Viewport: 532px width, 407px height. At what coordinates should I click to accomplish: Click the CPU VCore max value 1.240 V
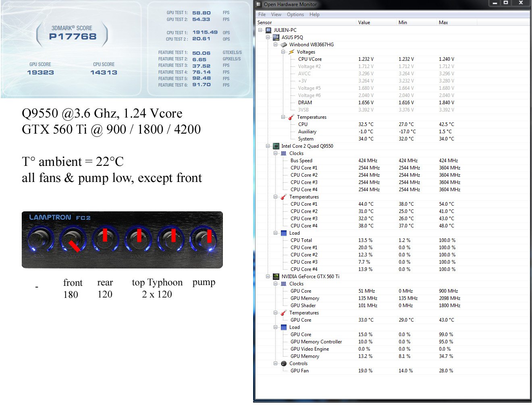click(x=447, y=59)
